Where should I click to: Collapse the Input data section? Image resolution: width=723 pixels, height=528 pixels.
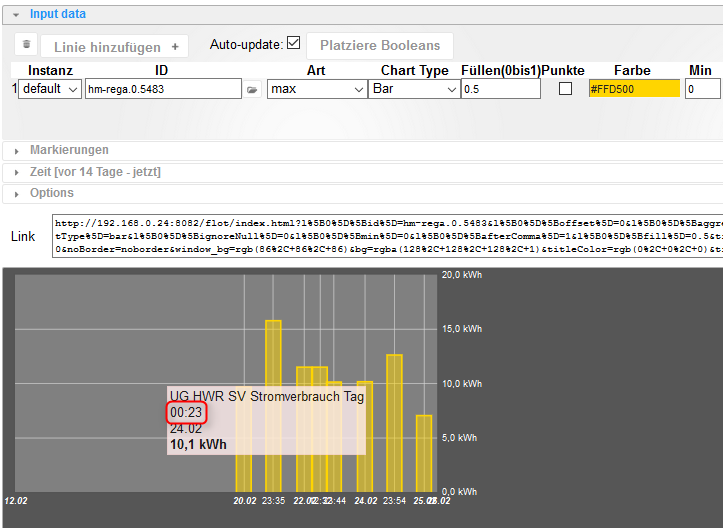click(x=16, y=15)
